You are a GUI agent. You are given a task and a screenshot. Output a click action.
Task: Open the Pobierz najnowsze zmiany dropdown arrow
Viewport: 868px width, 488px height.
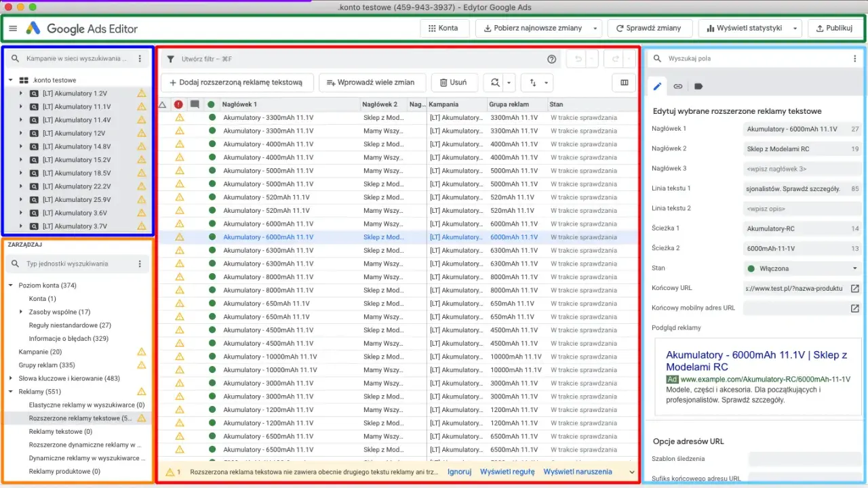pos(595,28)
